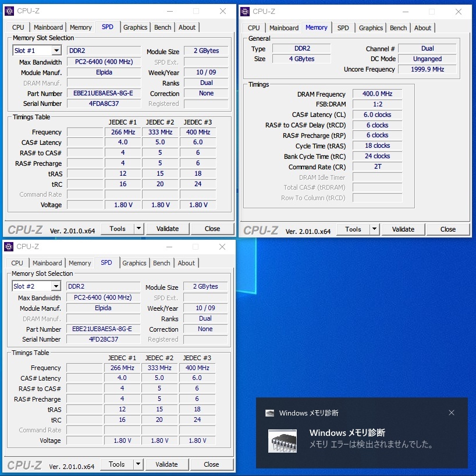Screen dimensions: 476x476
Task: Click Tools button in Slot #1 window
Action: (117, 229)
